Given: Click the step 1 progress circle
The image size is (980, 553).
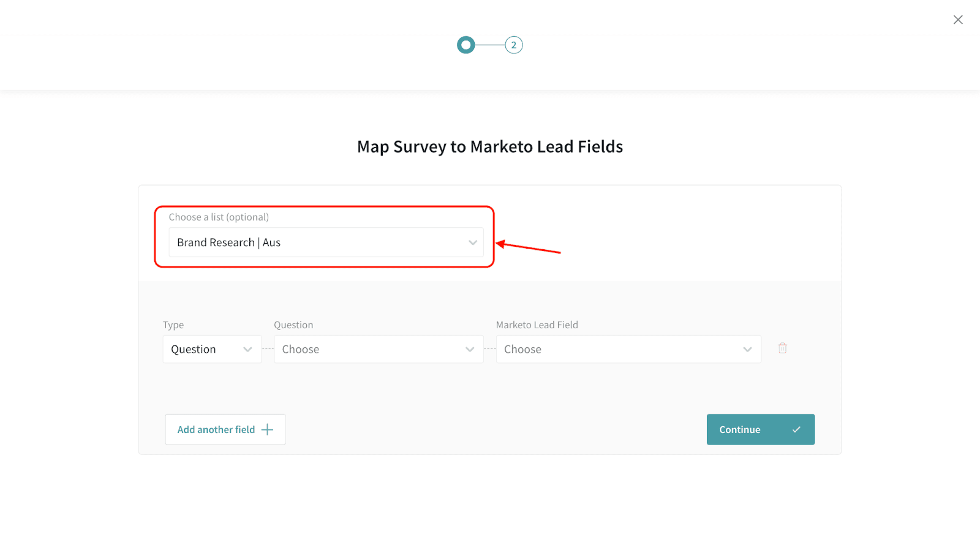Looking at the screenshot, I should [x=466, y=45].
